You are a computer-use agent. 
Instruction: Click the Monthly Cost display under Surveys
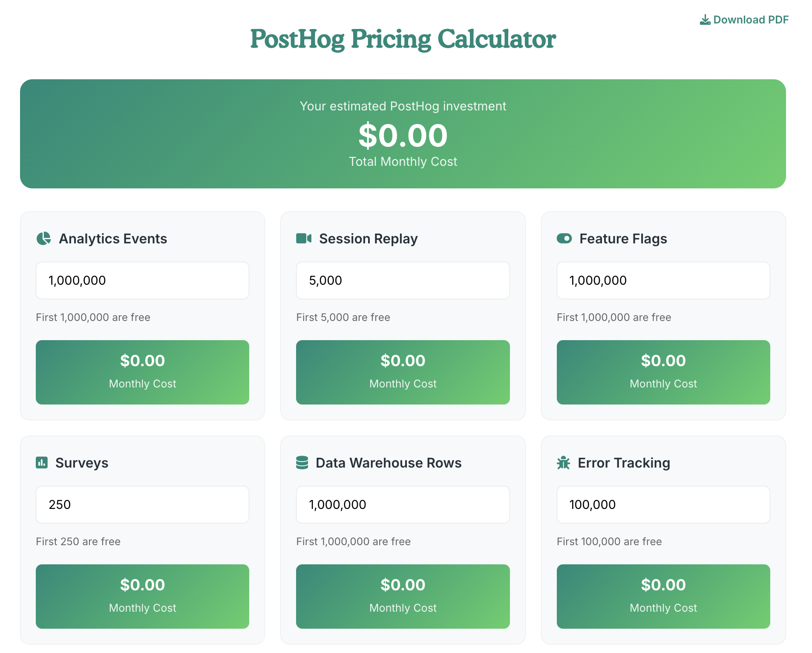point(142,596)
